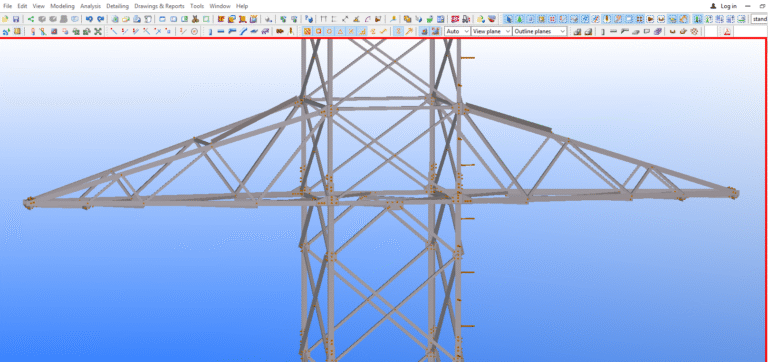Screen dimensions: 768x362
Task: Click the circular target point icon
Action: click(194, 31)
